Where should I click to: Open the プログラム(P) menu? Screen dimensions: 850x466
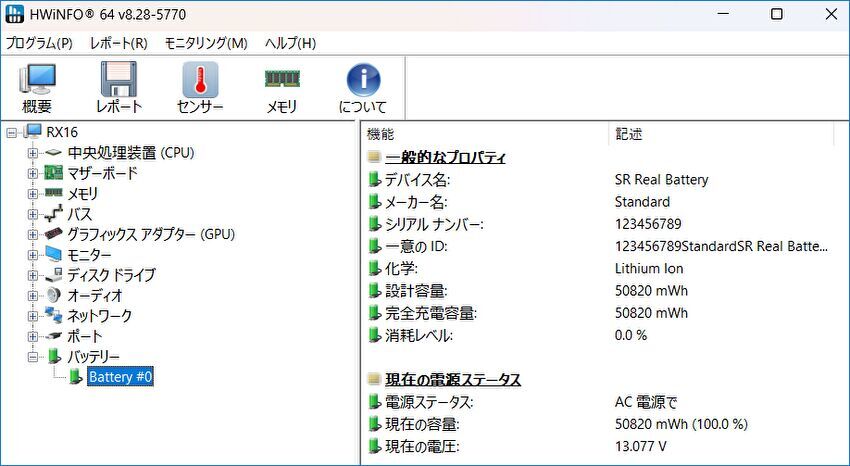[x=39, y=43]
